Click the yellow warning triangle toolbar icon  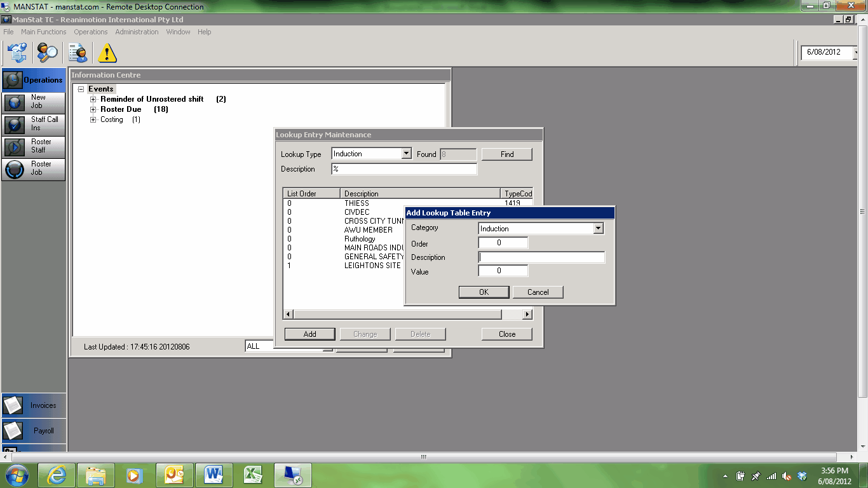click(x=107, y=53)
